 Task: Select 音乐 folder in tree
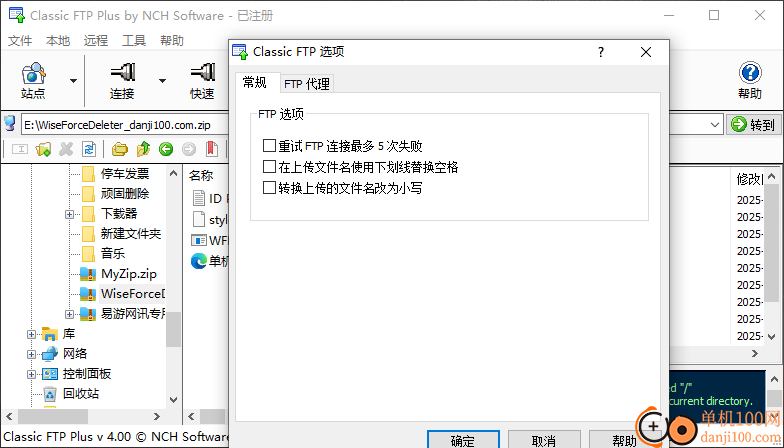coord(113,254)
